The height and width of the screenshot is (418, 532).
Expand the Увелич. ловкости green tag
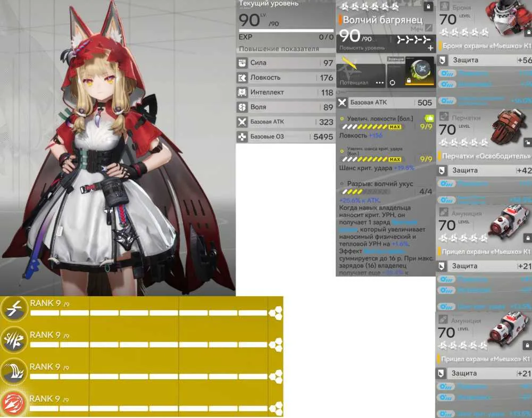429,119
